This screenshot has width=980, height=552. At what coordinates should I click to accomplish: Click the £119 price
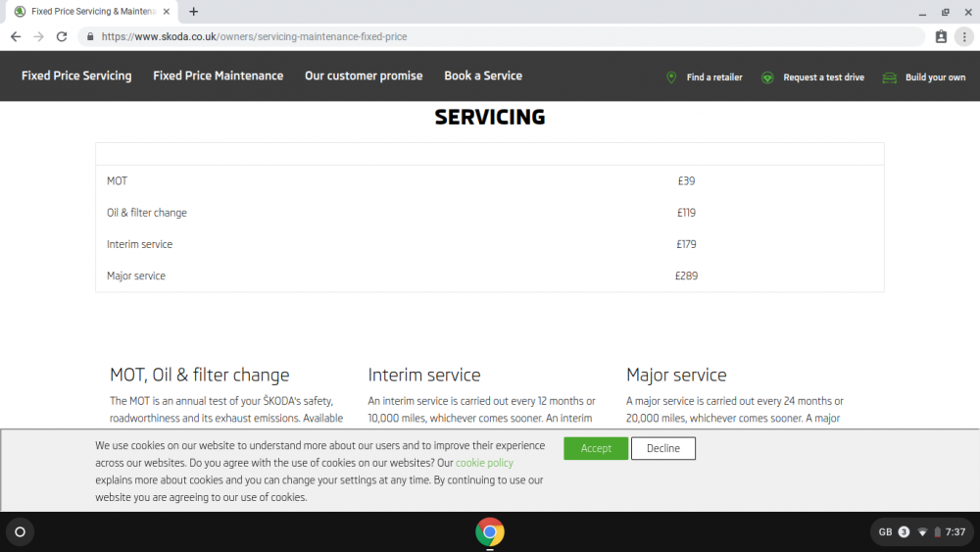[x=686, y=213]
